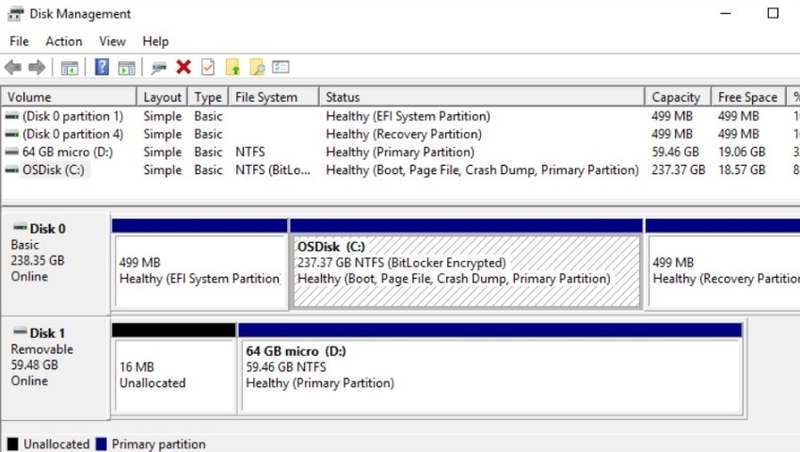Click drive icon of Disk 0 partition 4 row
The image size is (800, 452).
tap(12, 134)
